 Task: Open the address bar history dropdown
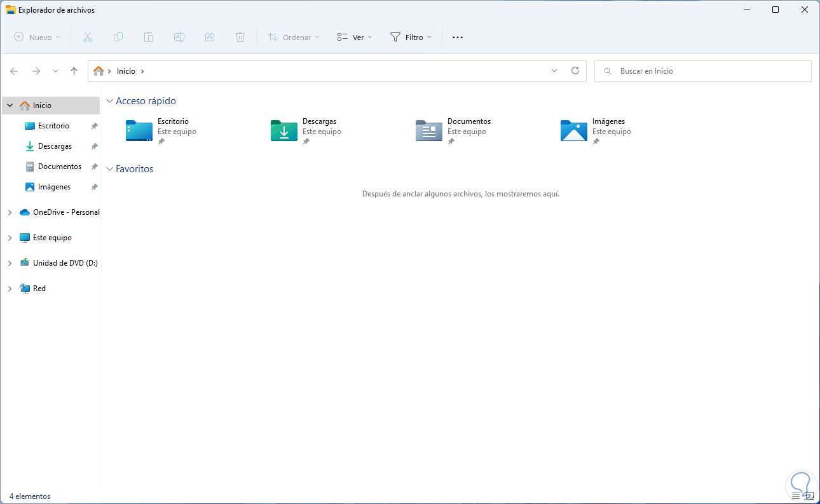pos(554,71)
